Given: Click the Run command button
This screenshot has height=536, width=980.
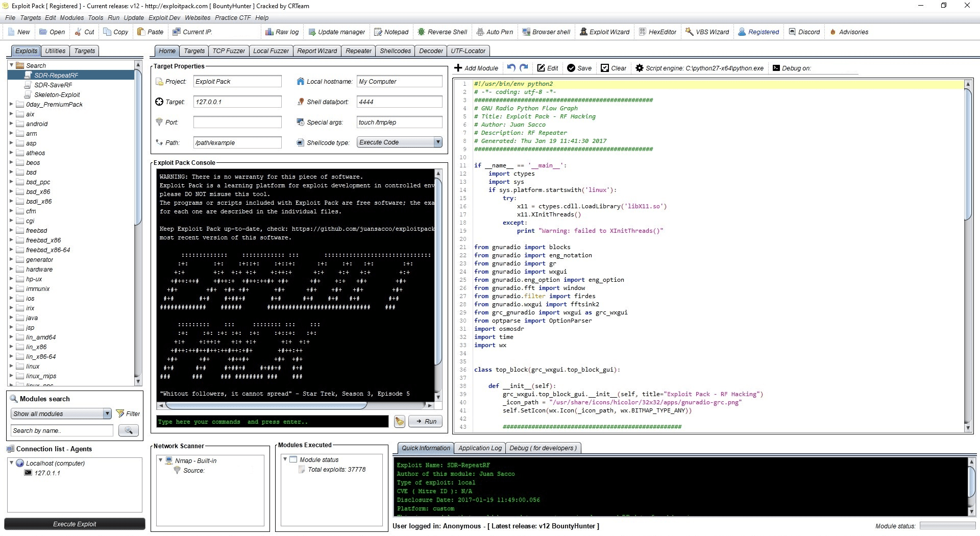Looking at the screenshot, I should click(426, 422).
